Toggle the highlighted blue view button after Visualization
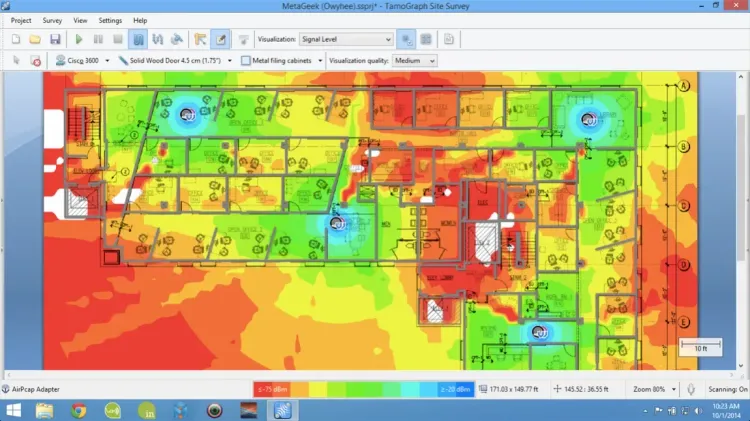 coord(406,39)
